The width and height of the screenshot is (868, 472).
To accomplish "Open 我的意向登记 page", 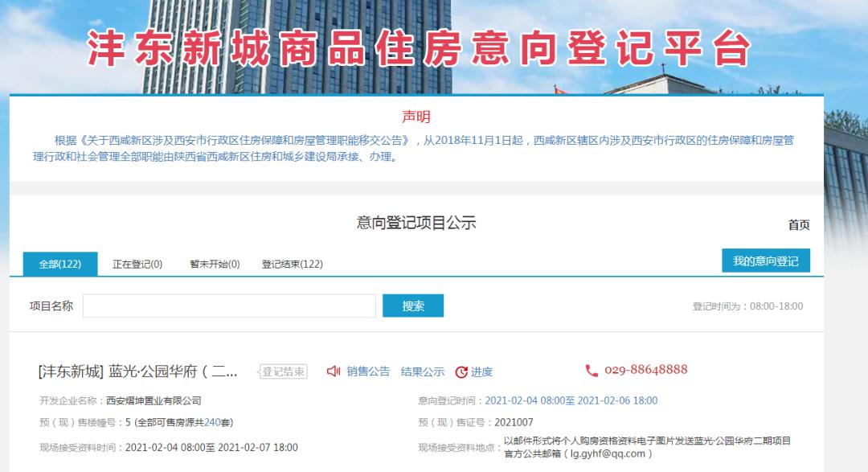I will [x=767, y=261].
